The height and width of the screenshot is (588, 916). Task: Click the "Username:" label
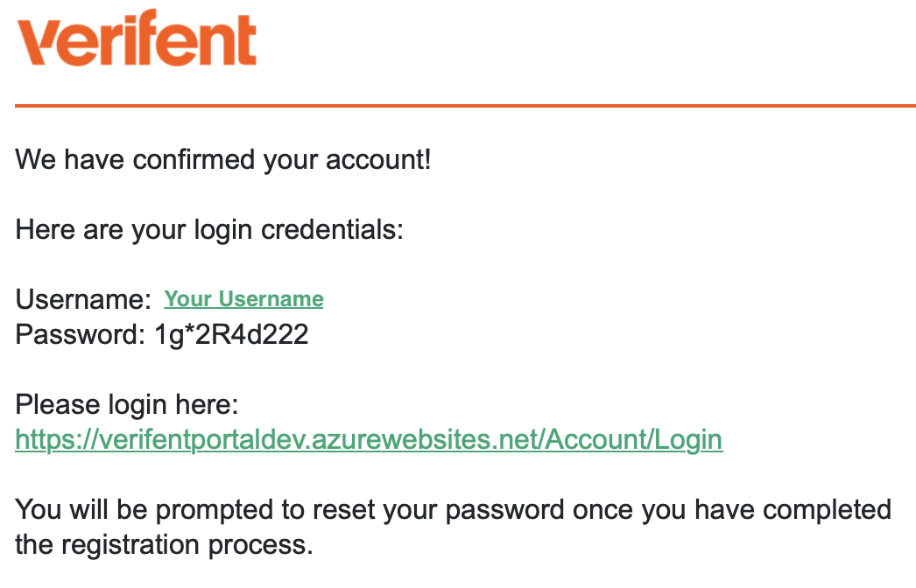[x=84, y=300]
